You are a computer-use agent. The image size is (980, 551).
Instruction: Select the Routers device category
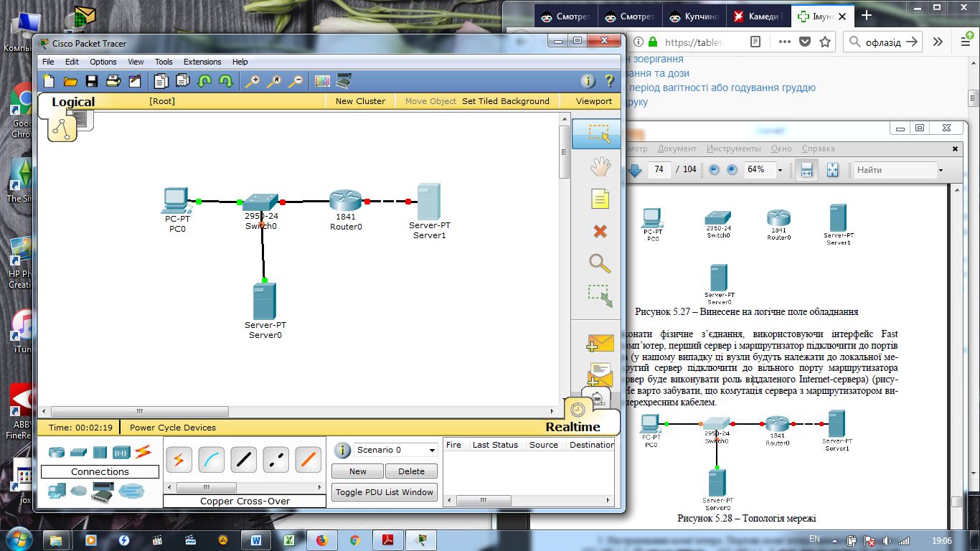(x=57, y=452)
